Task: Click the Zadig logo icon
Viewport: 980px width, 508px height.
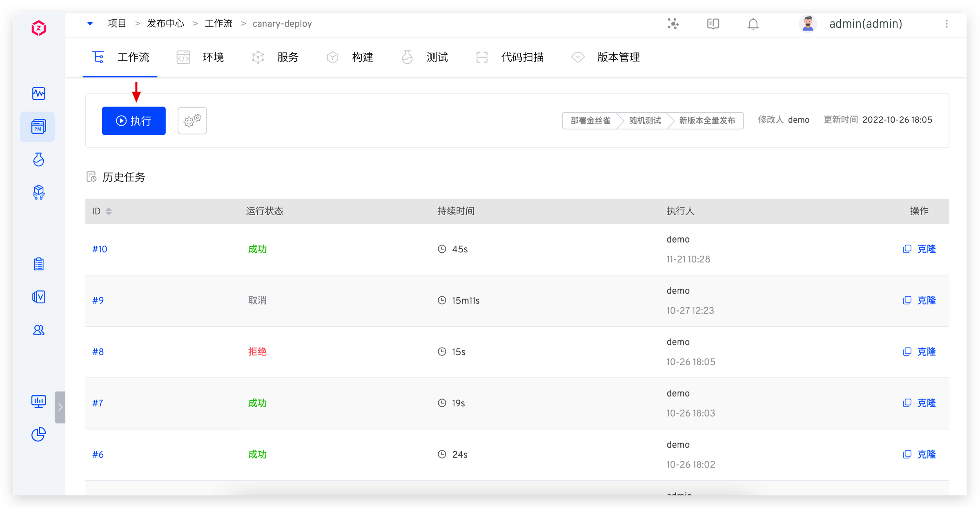Action: (39, 28)
